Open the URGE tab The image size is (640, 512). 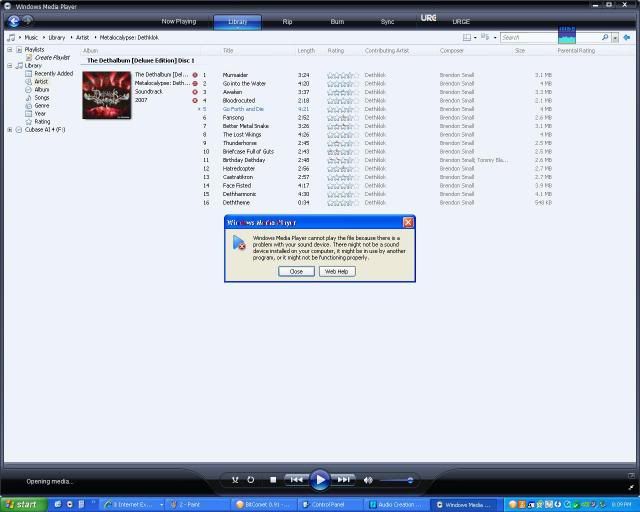[x=461, y=22]
